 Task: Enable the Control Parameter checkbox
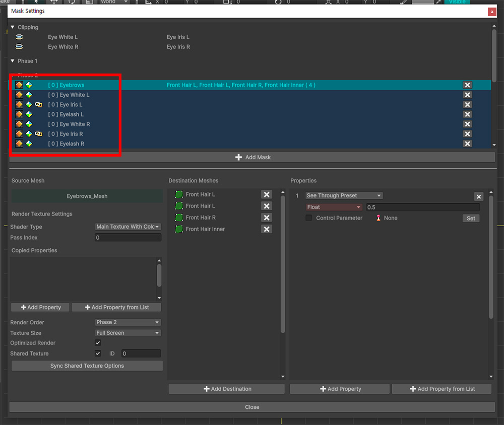pos(308,218)
